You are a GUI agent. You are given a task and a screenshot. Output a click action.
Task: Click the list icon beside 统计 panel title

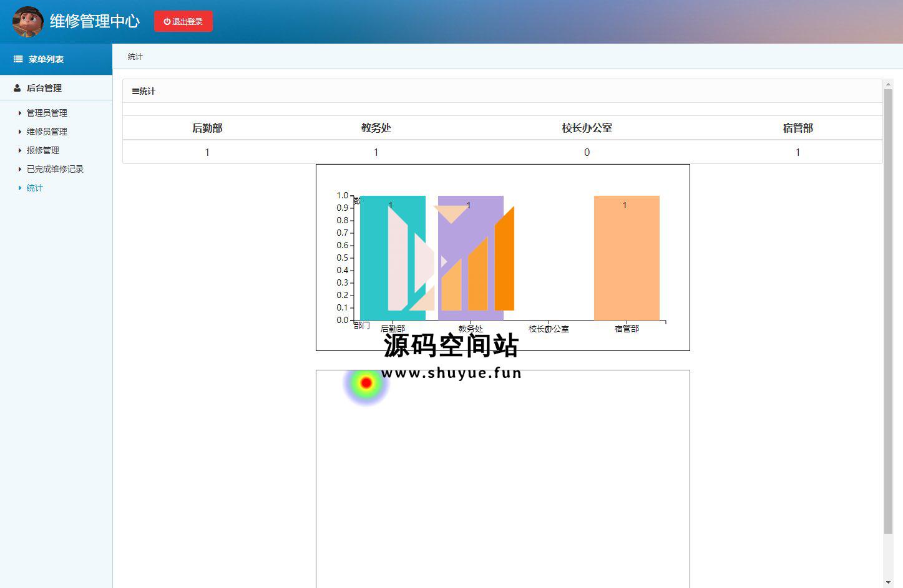(135, 91)
